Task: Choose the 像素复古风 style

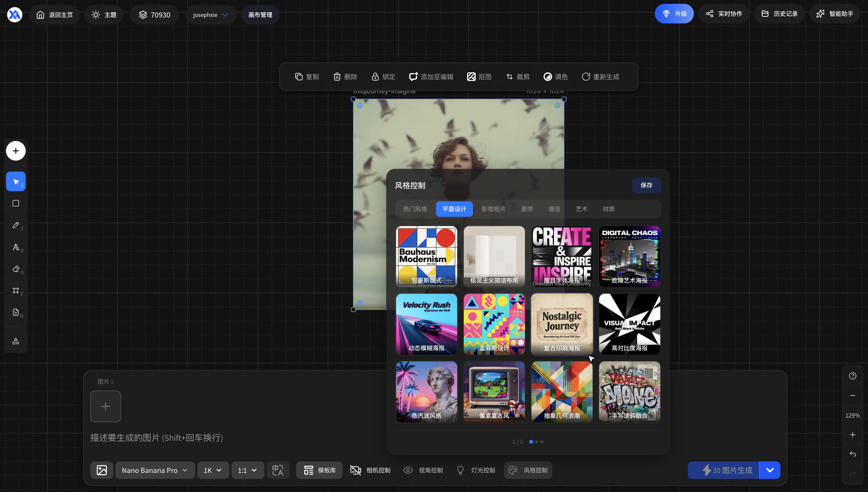Action: tap(494, 392)
